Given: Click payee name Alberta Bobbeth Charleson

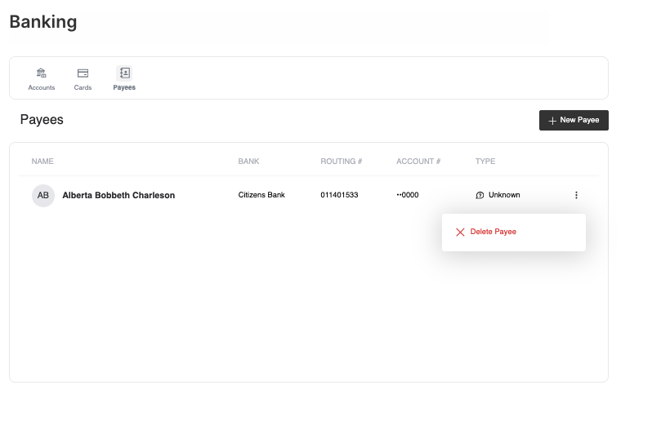Looking at the screenshot, I should click(118, 195).
